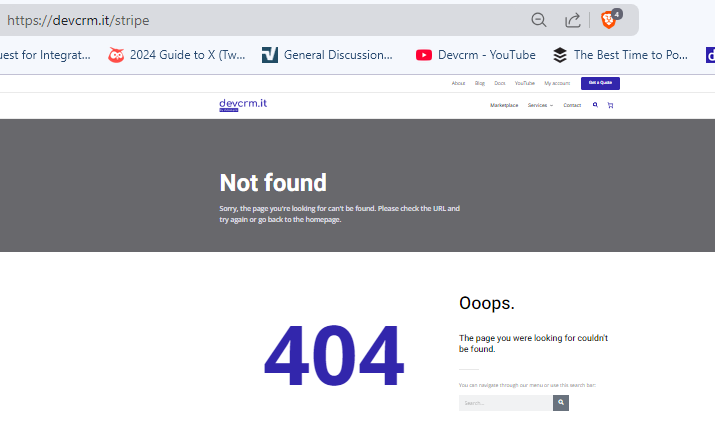Click the 'Not found' heading text

coord(273,183)
